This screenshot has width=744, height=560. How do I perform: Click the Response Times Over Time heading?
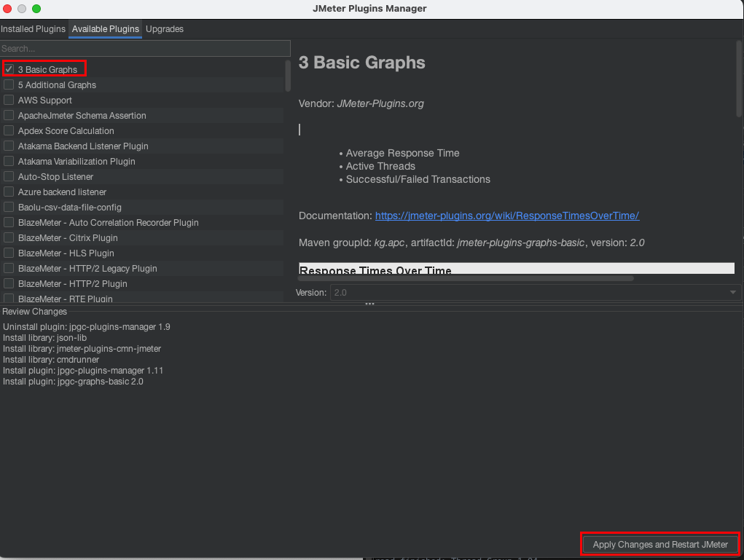375,270
